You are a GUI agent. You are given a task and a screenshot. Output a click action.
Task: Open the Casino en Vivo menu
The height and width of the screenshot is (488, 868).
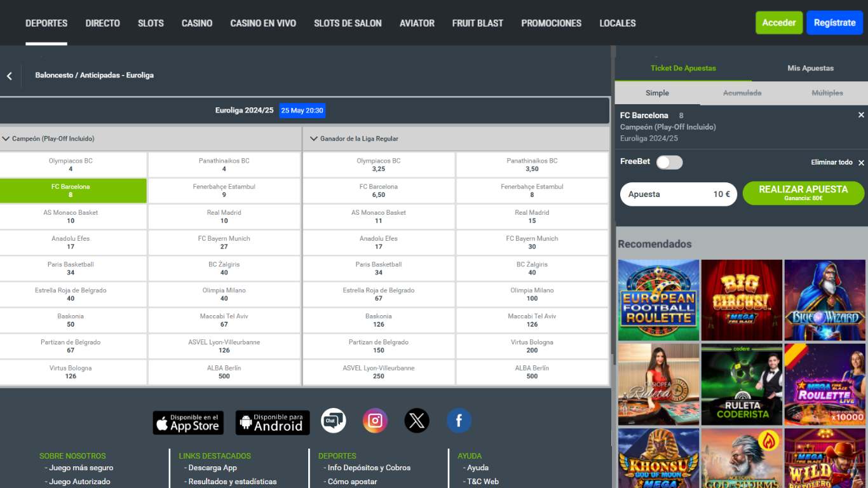pyautogui.click(x=263, y=23)
